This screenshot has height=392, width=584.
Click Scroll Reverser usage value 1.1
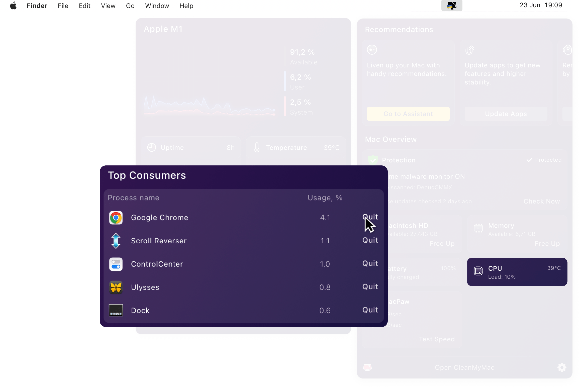click(325, 241)
